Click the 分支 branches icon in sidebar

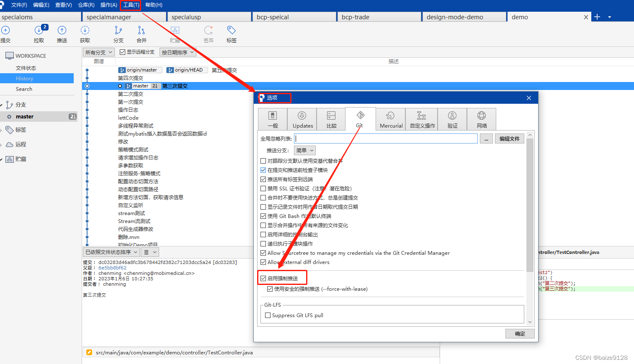10,105
